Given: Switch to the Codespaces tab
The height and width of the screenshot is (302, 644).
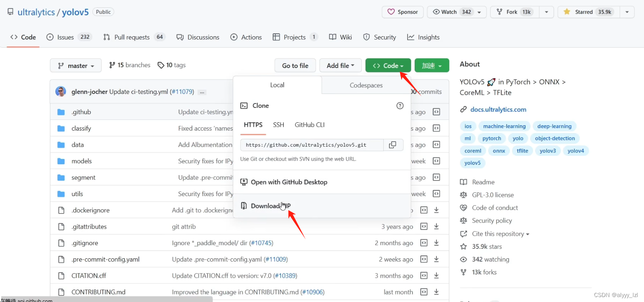Looking at the screenshot, I should (366, 85).
